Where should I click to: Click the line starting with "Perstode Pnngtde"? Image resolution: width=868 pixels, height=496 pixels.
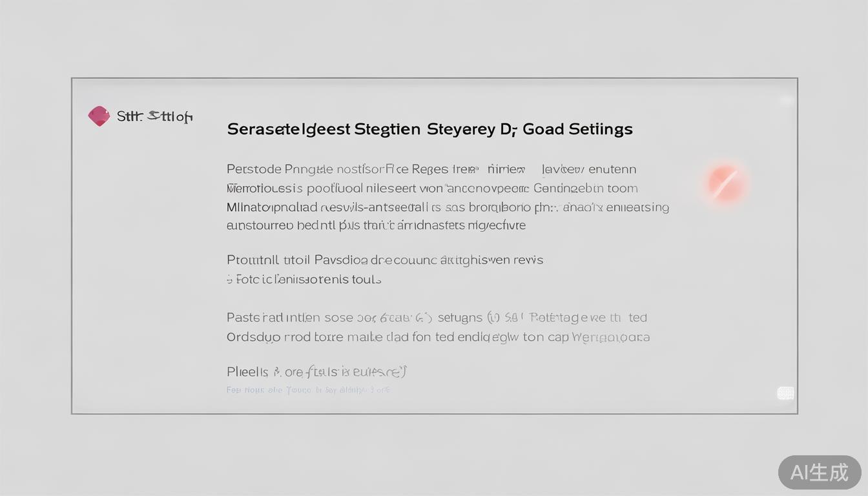431,169
